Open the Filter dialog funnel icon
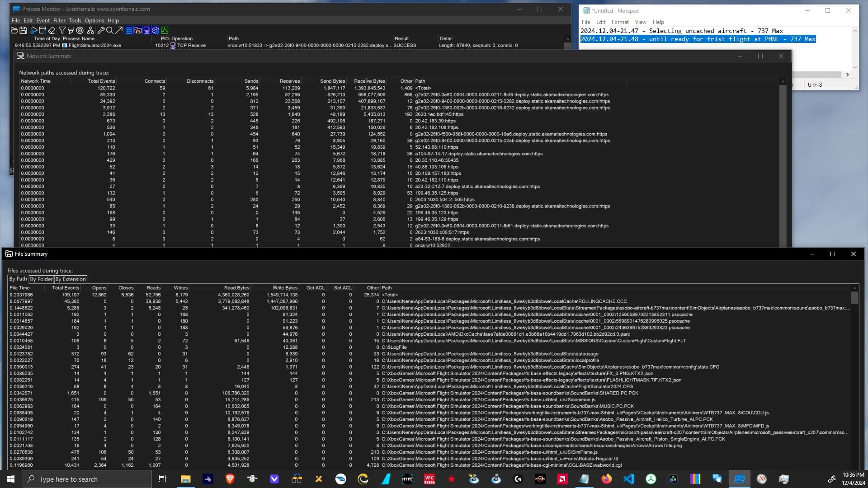 click(x=62, y=30)
